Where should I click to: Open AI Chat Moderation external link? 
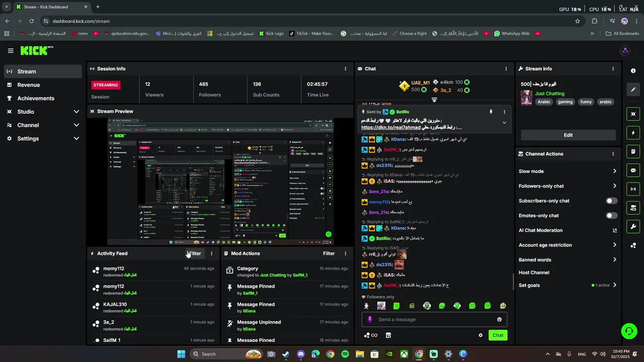pyautogui.click(x=615, y=231)
